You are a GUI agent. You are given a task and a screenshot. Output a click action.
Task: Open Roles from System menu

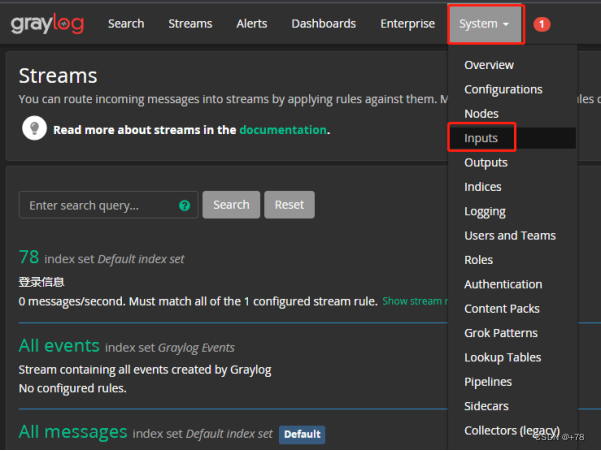[478, 260]
